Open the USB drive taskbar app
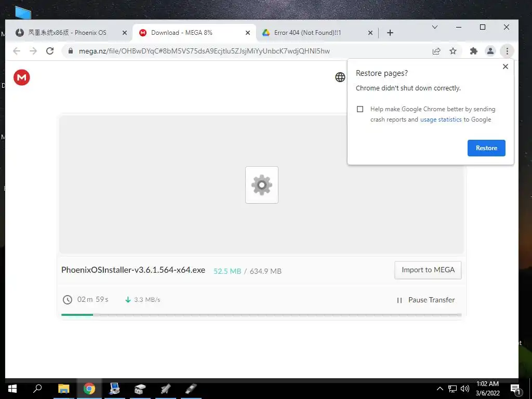This screenshot has width=532, height=399. point(191,389)
